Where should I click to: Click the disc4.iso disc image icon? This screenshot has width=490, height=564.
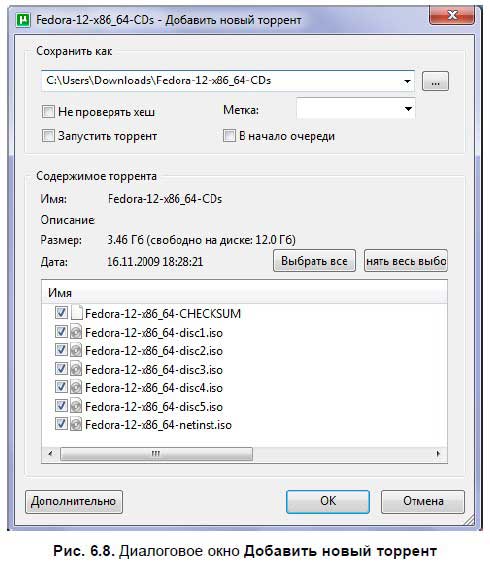pyautogui.click(x=76, y=388)
